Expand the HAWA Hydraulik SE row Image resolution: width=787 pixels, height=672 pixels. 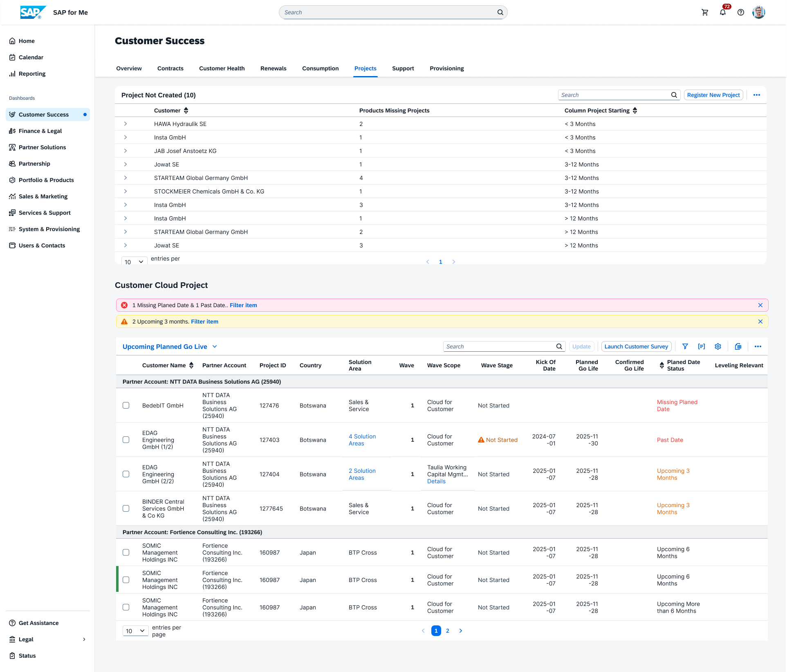126,124
